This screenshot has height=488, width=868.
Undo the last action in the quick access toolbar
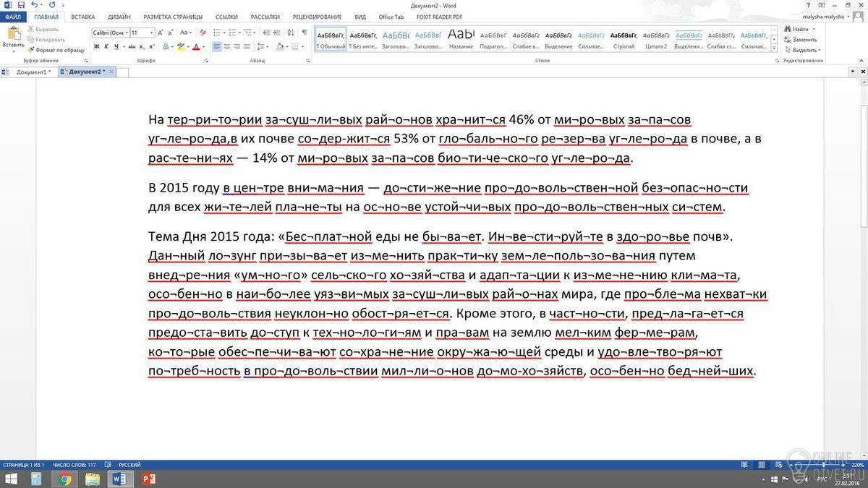pos(33,5)
